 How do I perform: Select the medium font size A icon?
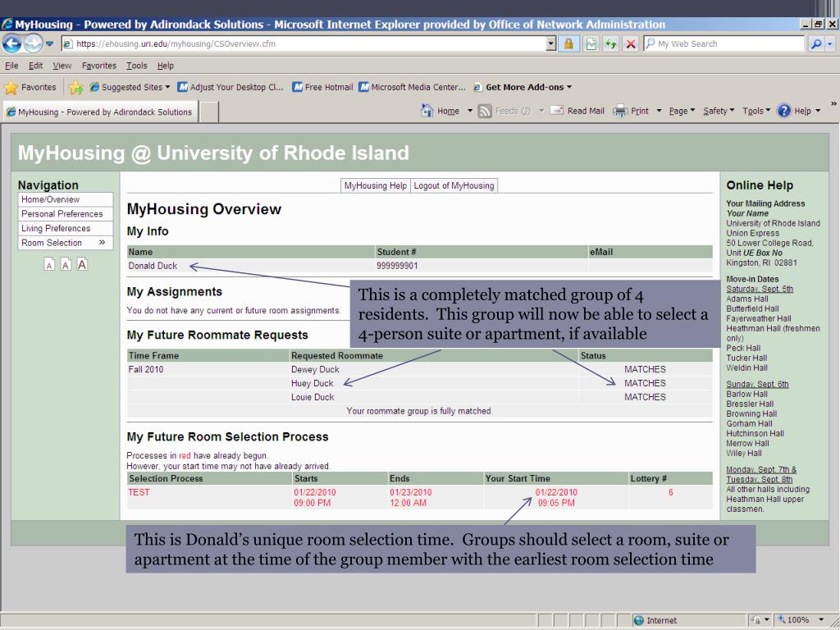coord(66,265)
